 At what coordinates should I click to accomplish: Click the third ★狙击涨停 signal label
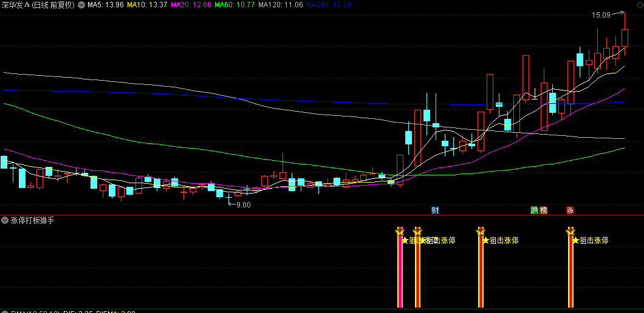click(x=501, y=240)
